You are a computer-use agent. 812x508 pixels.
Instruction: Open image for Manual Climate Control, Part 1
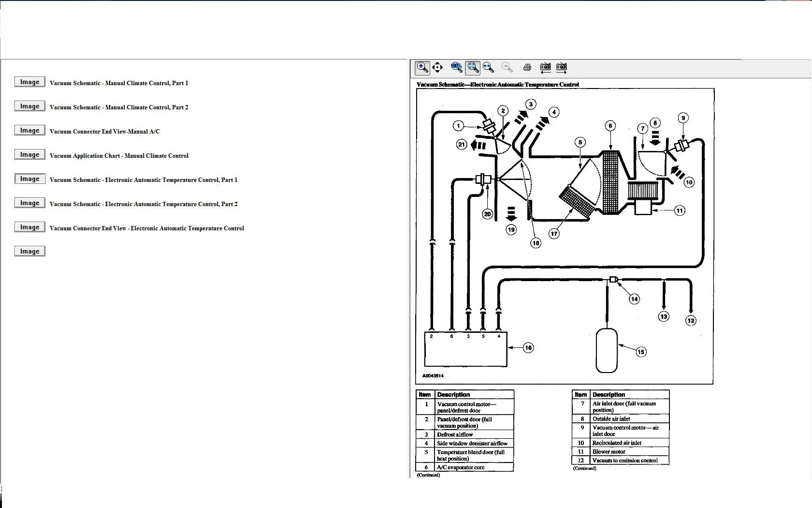coord(30,82)
